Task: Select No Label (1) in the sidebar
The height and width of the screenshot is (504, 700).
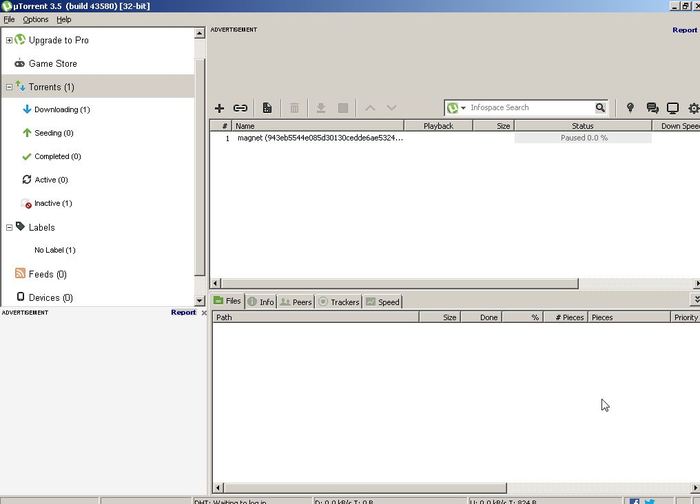Action: [x=55, y=250]
